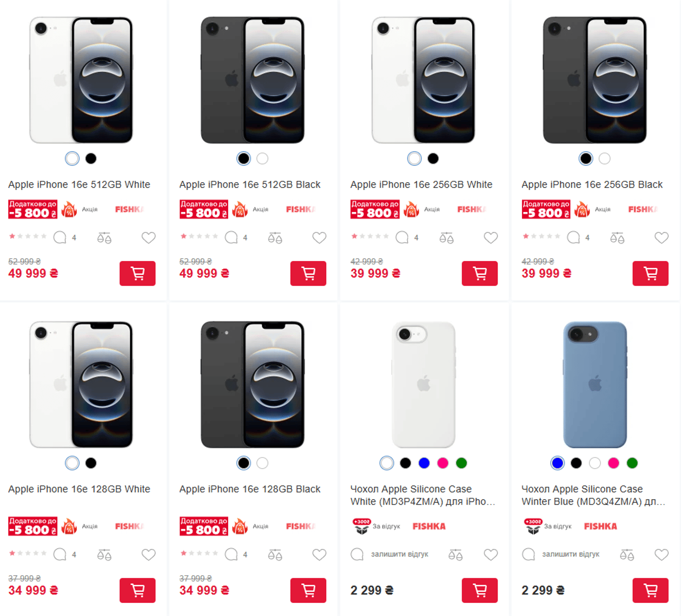Click the FISHKA badge on 256GB Black
This screenshot has width=681, height=616.
[x=643, y=209]
